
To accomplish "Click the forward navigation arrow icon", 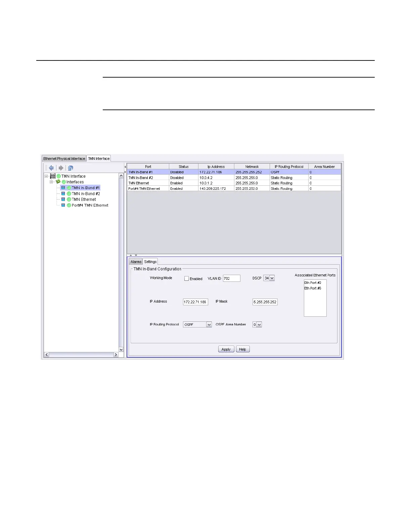I will tap(61, 168).
